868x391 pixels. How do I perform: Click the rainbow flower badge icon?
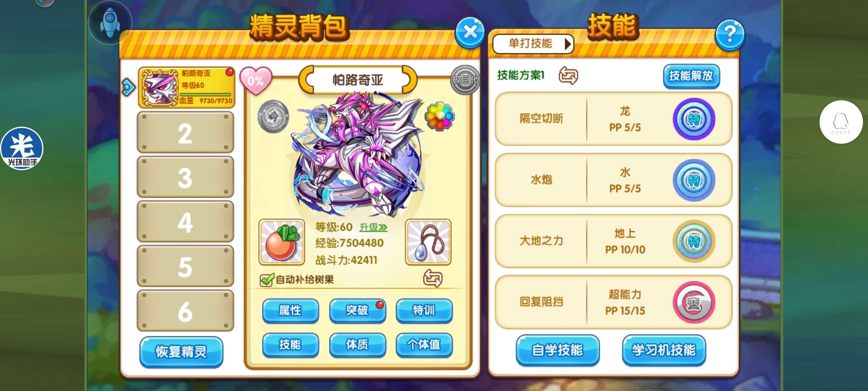pos(439,116)
